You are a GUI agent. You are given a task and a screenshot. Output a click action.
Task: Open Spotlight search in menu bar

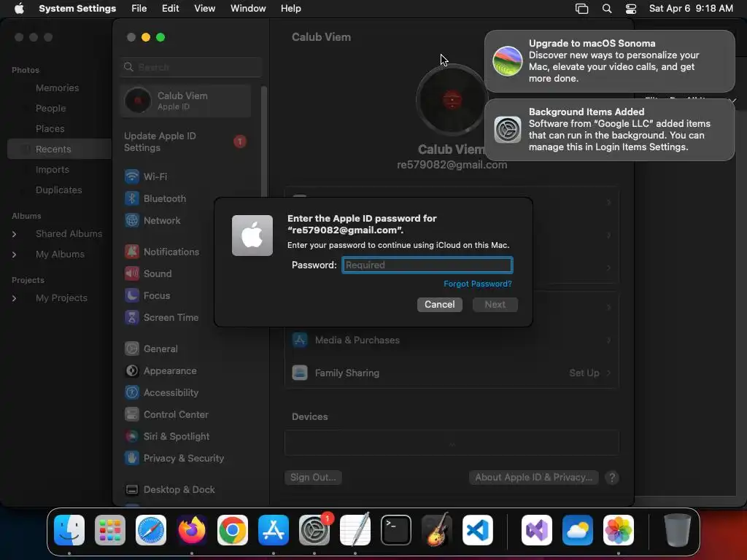[x=607, y=9]
